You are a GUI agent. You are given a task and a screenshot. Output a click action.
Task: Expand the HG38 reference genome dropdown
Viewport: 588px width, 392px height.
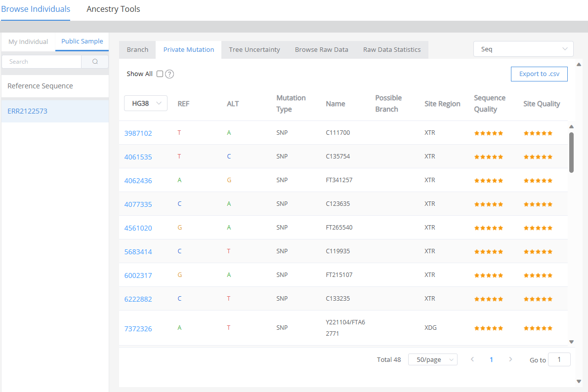point(146,103)
